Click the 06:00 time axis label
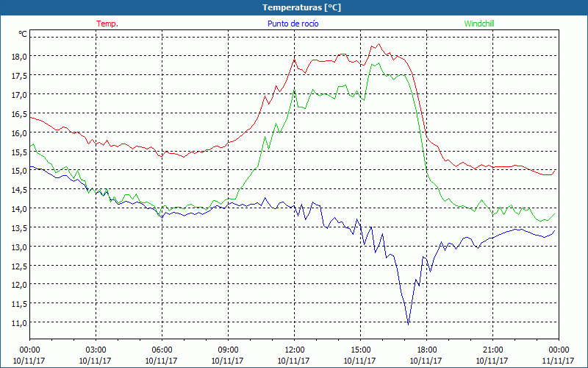 coord(162,350)
